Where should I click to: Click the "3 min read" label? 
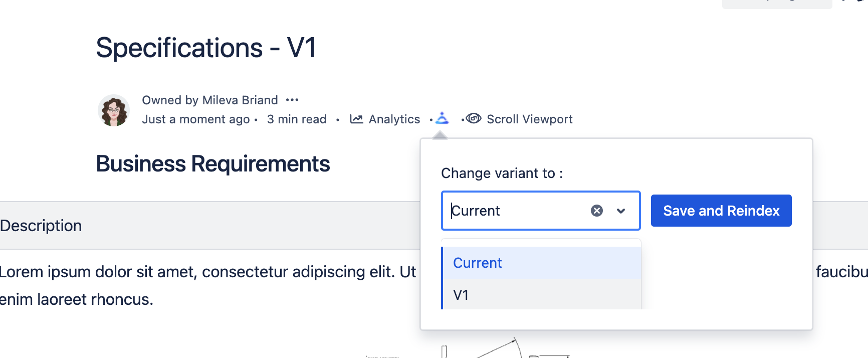click(297, 119)
